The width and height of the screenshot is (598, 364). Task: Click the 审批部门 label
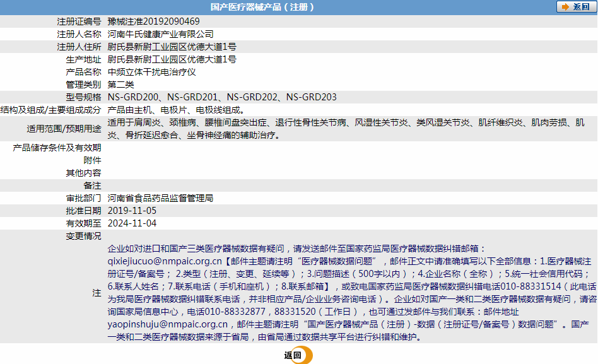(x=83, y=198)
